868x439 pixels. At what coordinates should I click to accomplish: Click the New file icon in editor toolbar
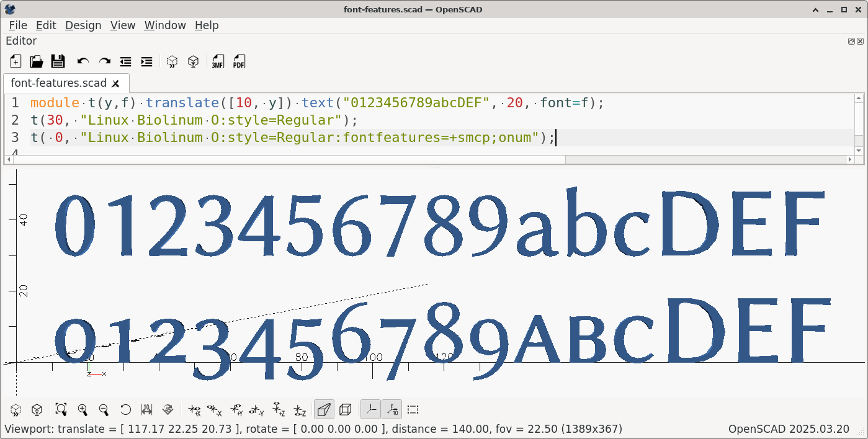tap(16, 61)
